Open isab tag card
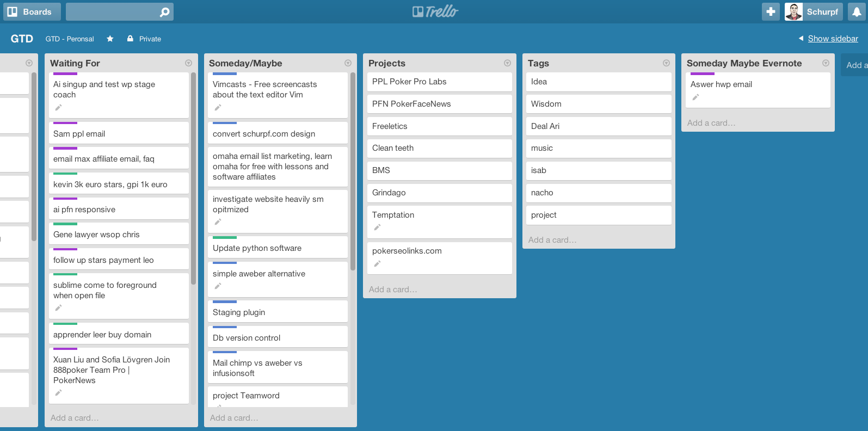Screen dimensions: 868x431 [x=599, y=170]
